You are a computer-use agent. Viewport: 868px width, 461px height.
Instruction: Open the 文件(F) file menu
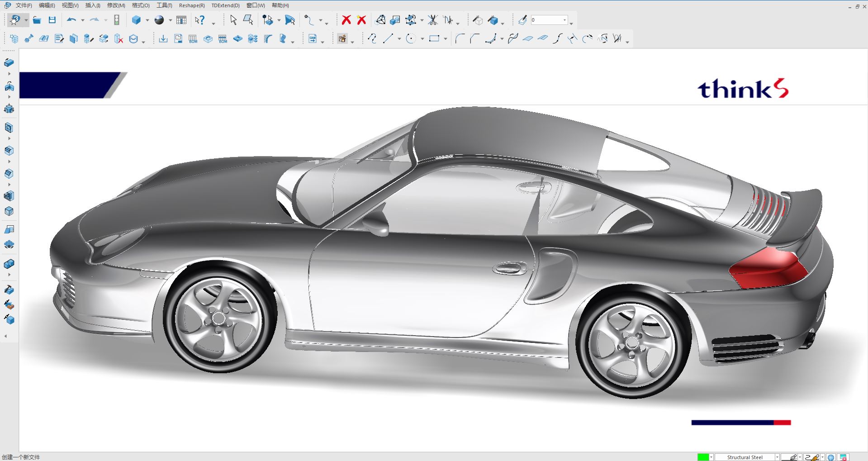[x=24, y=5]
